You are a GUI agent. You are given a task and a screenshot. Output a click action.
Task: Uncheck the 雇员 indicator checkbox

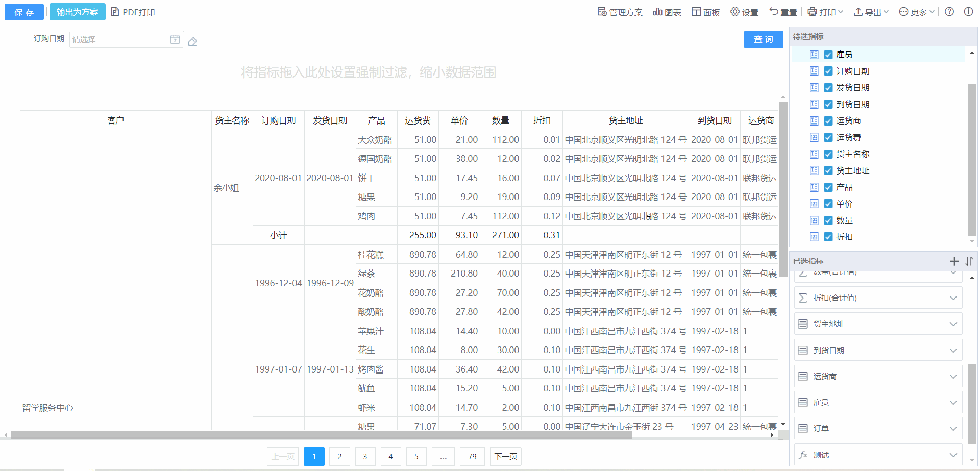[x=828, y=55]
